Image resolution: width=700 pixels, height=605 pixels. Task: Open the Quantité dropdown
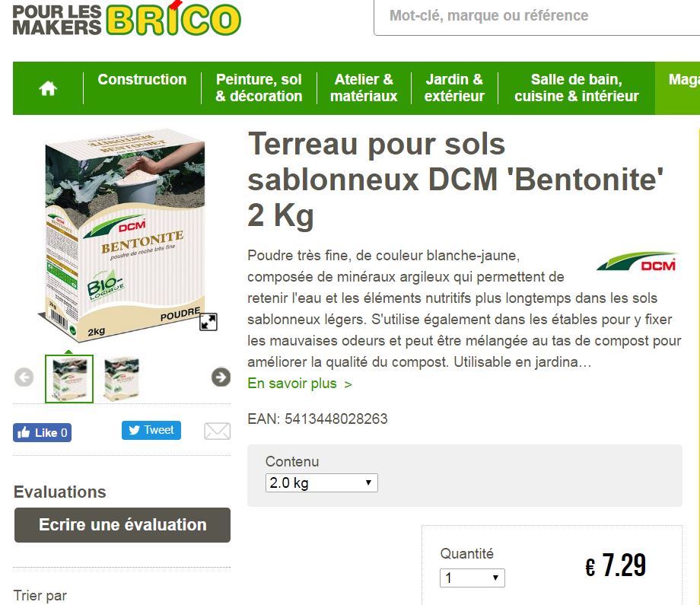click(x=473, y=578)
